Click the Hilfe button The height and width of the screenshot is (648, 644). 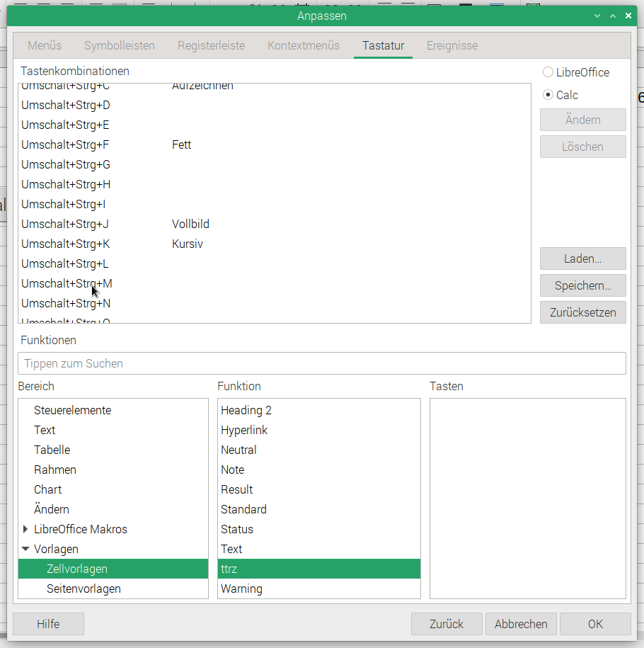(x=48, y=624)
